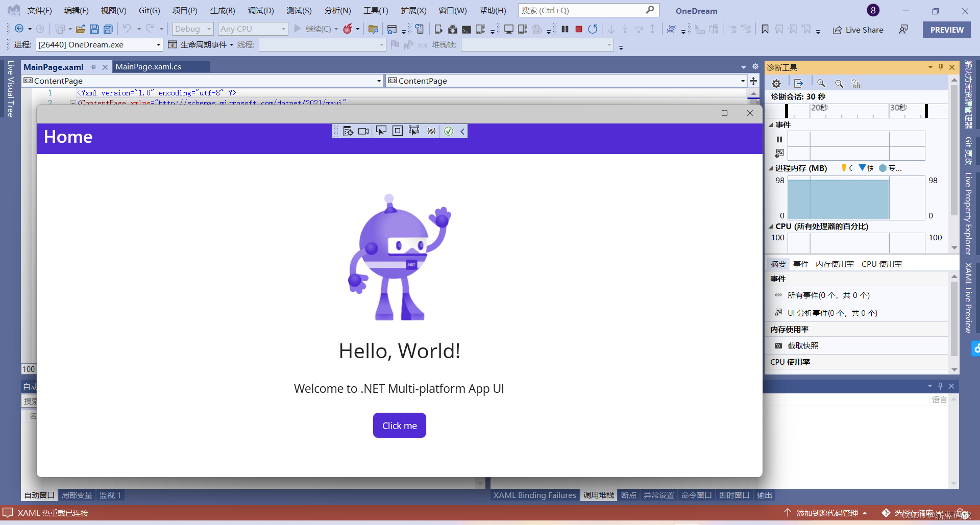The height and width of the screenshot is (525, 980).
Task: Open the 调试(D) Debug menu
Action: point(261,10)
